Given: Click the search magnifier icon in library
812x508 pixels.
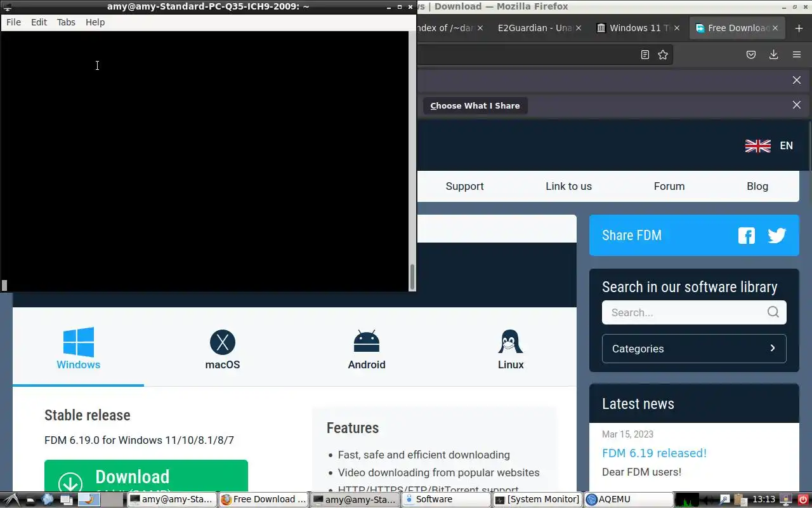Looking at the screenshot, I should tap(773, 312).
